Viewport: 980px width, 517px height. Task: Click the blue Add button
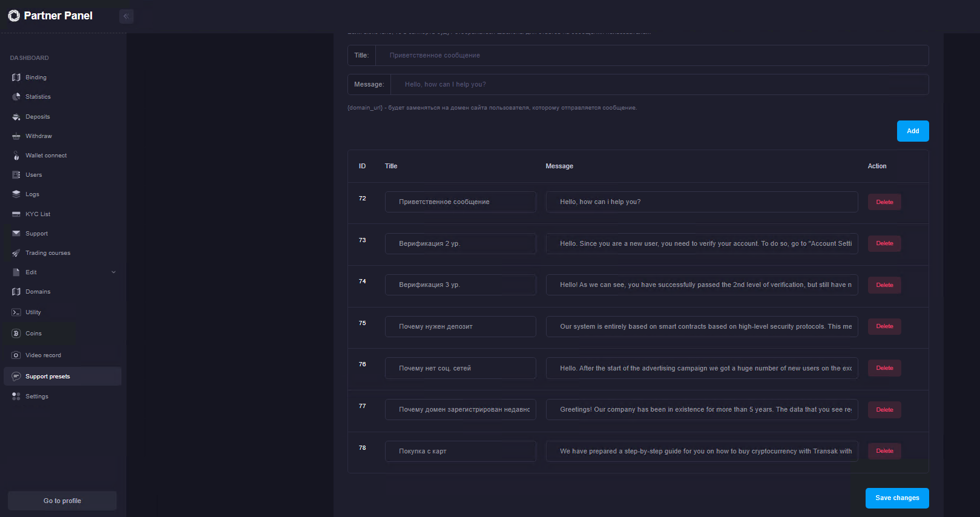(912, 131)
